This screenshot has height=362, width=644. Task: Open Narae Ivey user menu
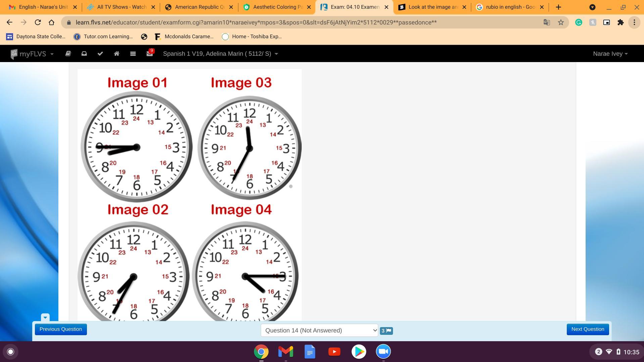point(610,54)
